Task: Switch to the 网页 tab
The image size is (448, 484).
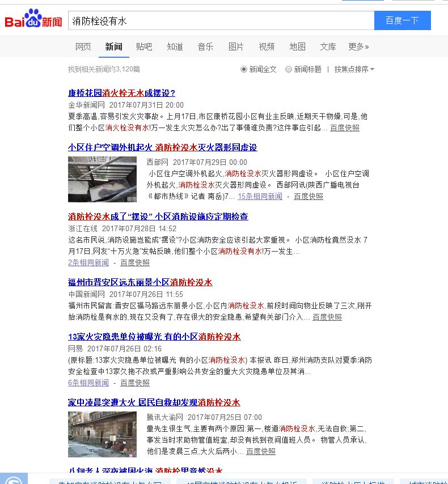Action: (83, 46)
